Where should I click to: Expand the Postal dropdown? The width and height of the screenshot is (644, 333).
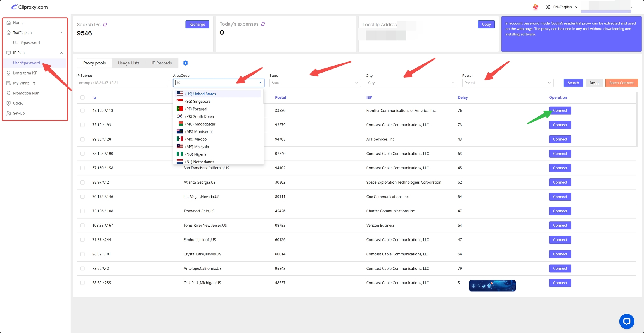(507, 83)
